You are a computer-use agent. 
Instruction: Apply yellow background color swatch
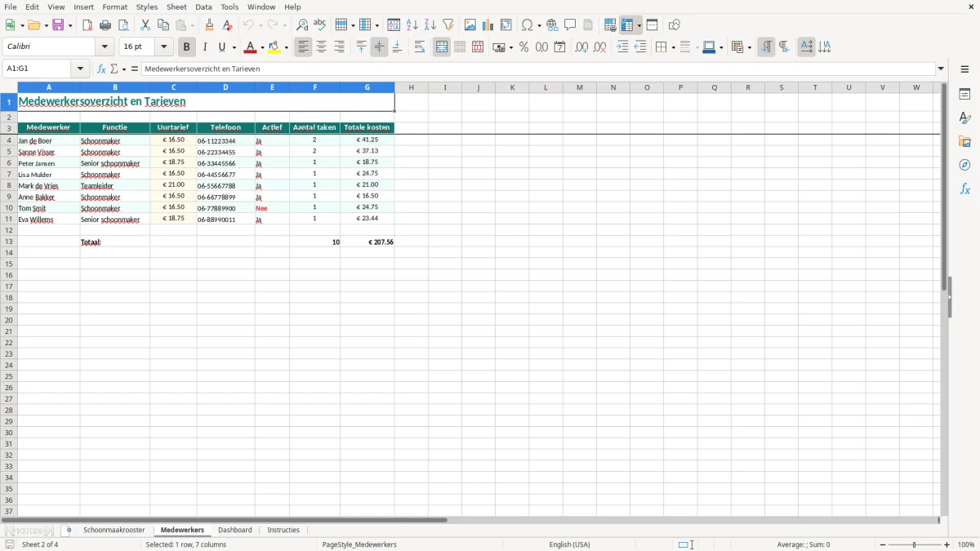tap(275, 47)
